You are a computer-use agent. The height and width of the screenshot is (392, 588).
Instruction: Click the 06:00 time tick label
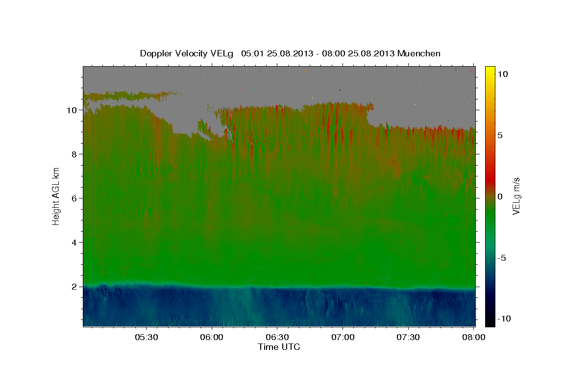click(212, 338)
